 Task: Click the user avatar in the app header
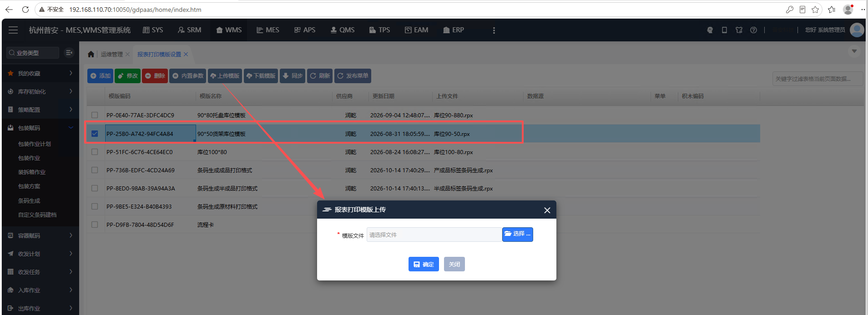pos(857,30)
